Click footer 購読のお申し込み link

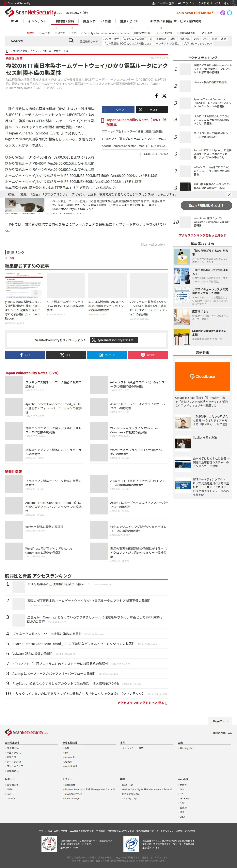222,733
